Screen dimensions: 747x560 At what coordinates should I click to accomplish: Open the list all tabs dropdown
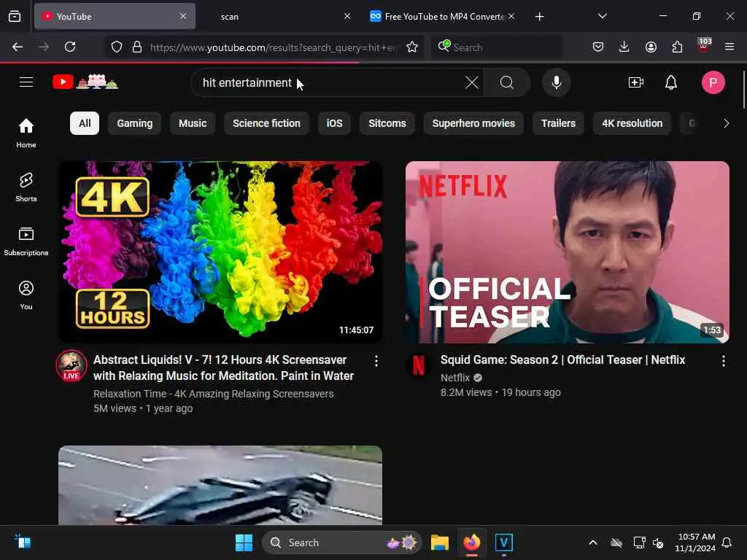[x=602, y=16]
